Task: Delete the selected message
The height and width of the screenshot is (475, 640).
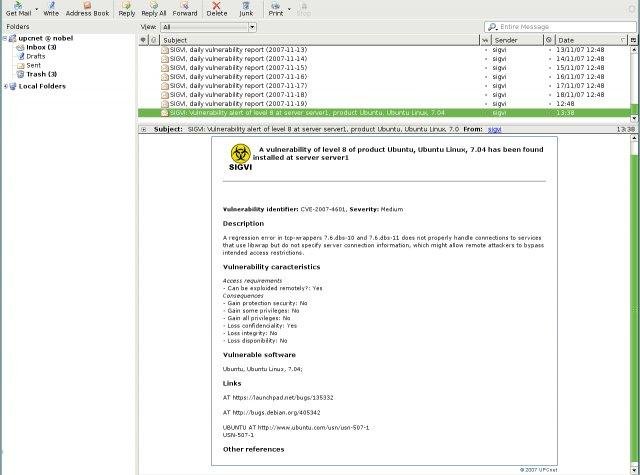Action: [216, 9]
